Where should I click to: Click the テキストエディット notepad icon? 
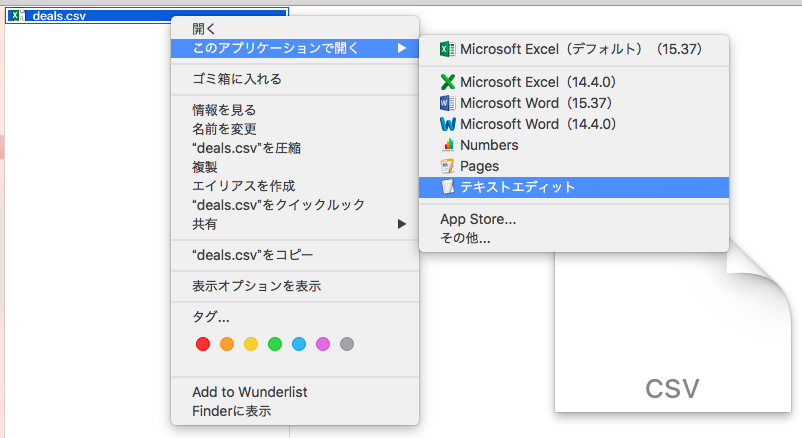point(448,187)
